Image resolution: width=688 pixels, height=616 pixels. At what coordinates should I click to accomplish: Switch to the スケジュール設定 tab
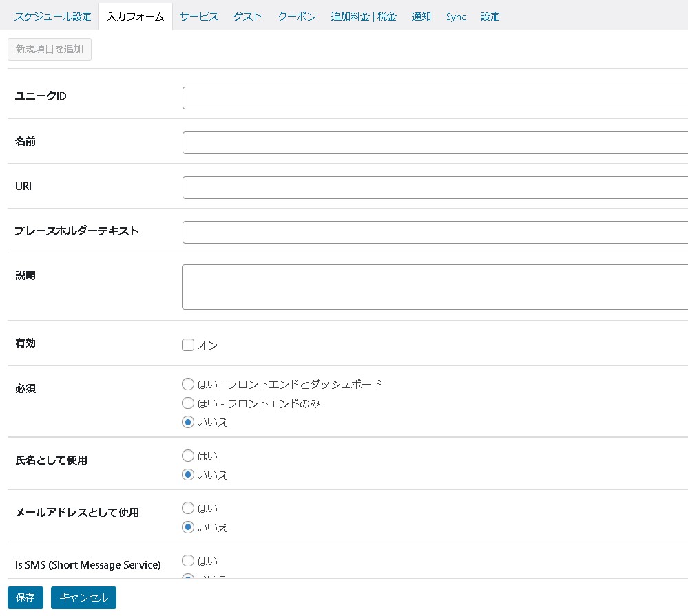(x=53, y=17)
